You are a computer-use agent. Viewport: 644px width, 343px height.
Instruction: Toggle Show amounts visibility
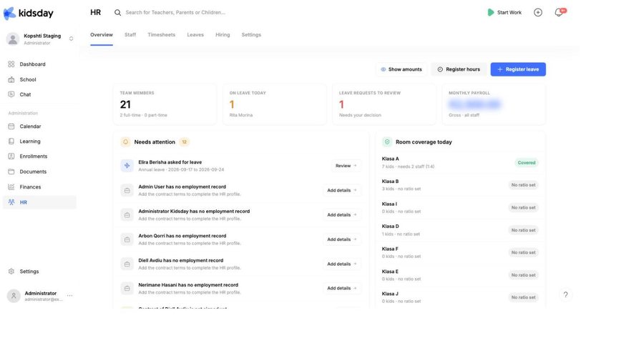click(401, 69)
